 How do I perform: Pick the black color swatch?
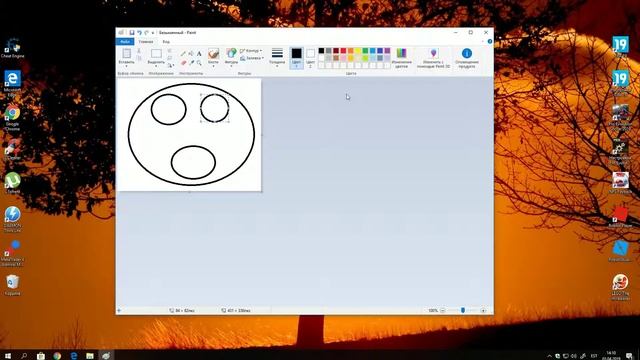[321, 51]
